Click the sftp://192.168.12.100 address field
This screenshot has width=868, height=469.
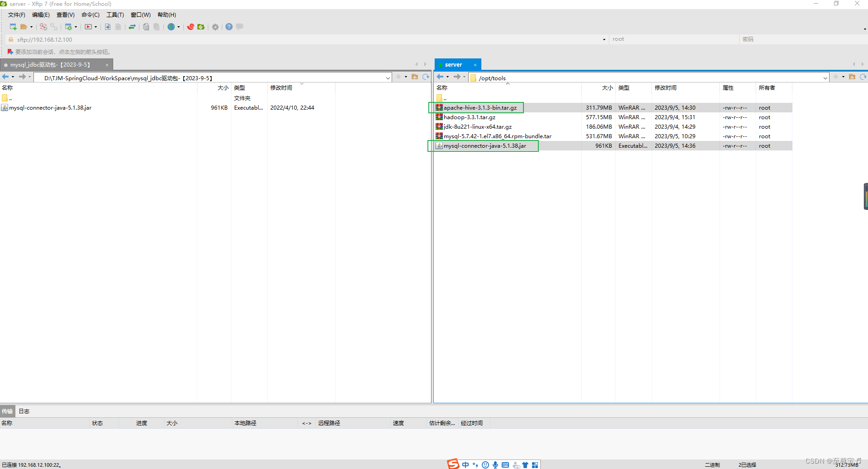(x=308, y=40)
